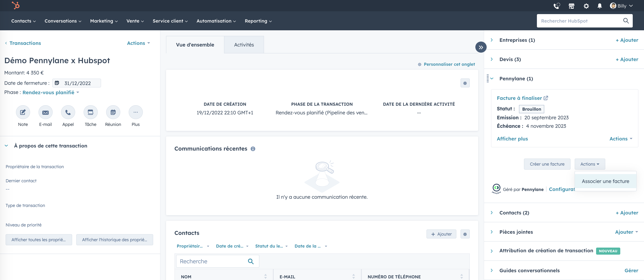The width and height of the screenshot is (644, 280).
Task: Click the HubSpot sprocket logo
Action: coord(16,5)
